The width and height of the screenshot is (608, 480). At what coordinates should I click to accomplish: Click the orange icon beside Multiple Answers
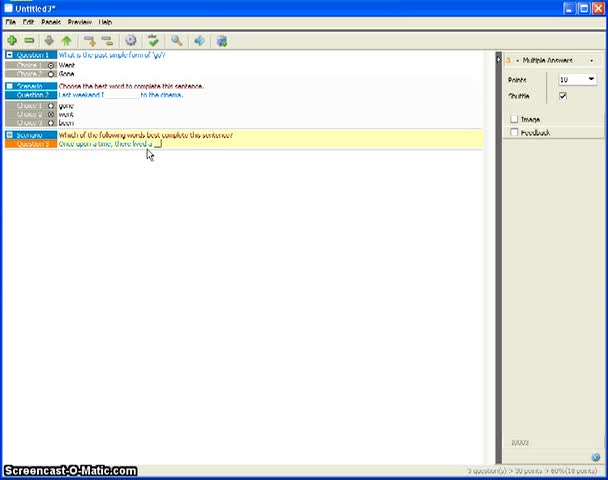click(x=508, y=60)
